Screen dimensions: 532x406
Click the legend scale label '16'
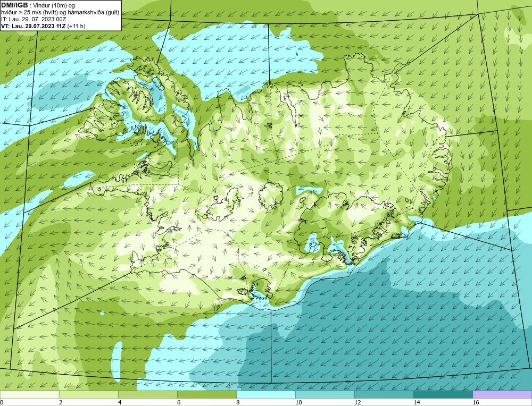pyautogui.click(x=476, y=403)
